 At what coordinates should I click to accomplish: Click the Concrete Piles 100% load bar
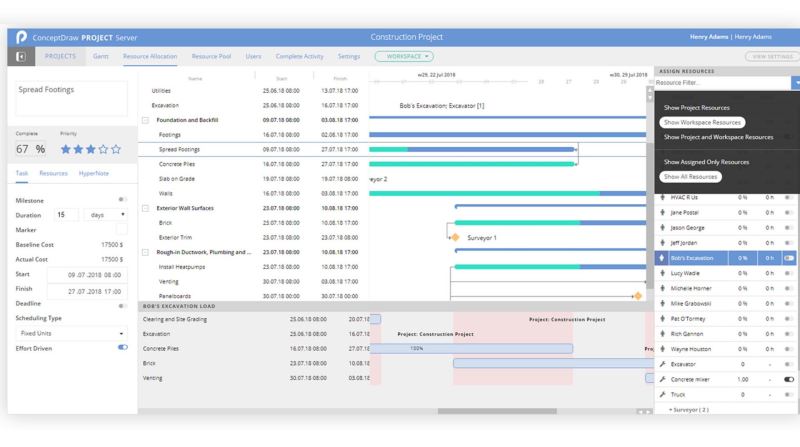pos(471,349)
